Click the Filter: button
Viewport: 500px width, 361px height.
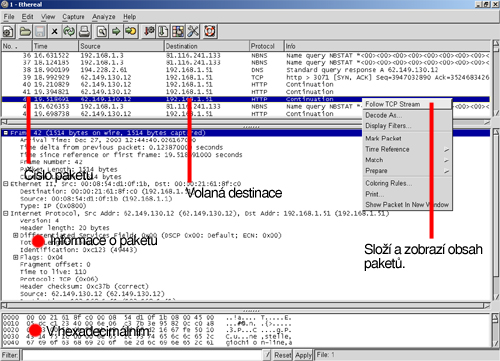tap(10, 355)
